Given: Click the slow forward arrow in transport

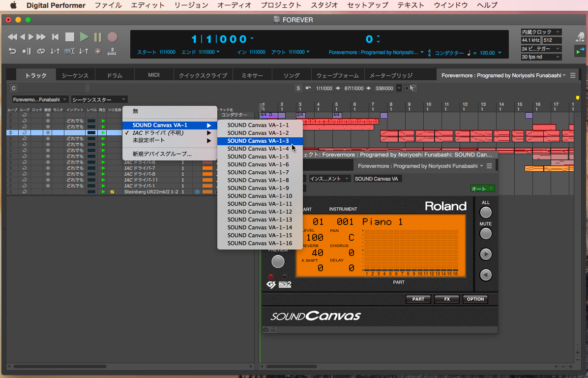Looking at the screenshot, I should tap(31, 37).
